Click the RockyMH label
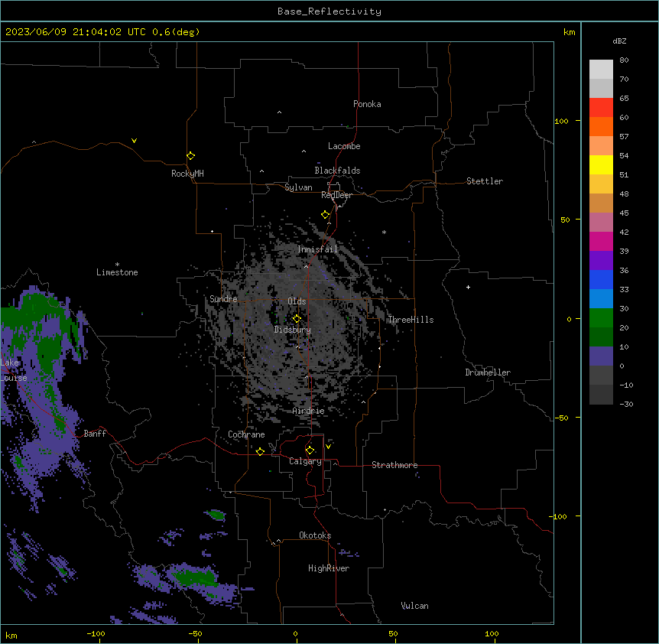Screen dimensions: 659x644 coord(187,174)
